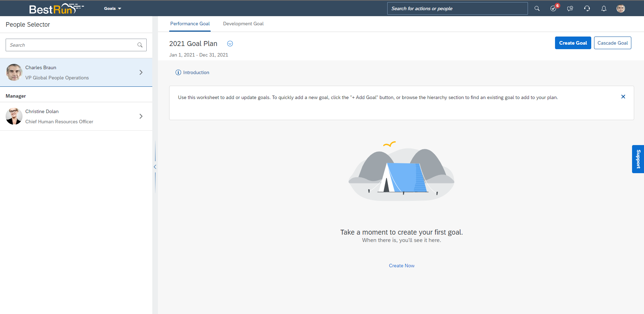Click the Cascade Goal button
The width and height of the screenshot is (644, 314).
coord(613,43)
